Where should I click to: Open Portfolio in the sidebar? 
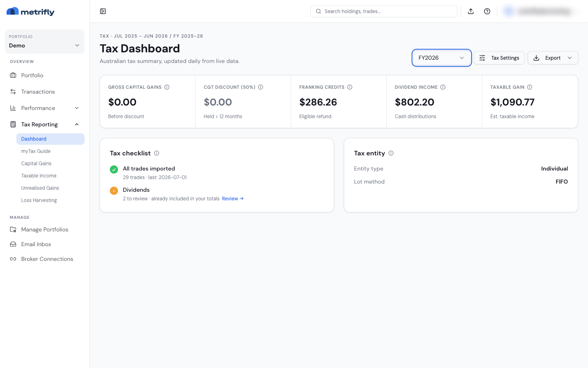pos(45,75)
